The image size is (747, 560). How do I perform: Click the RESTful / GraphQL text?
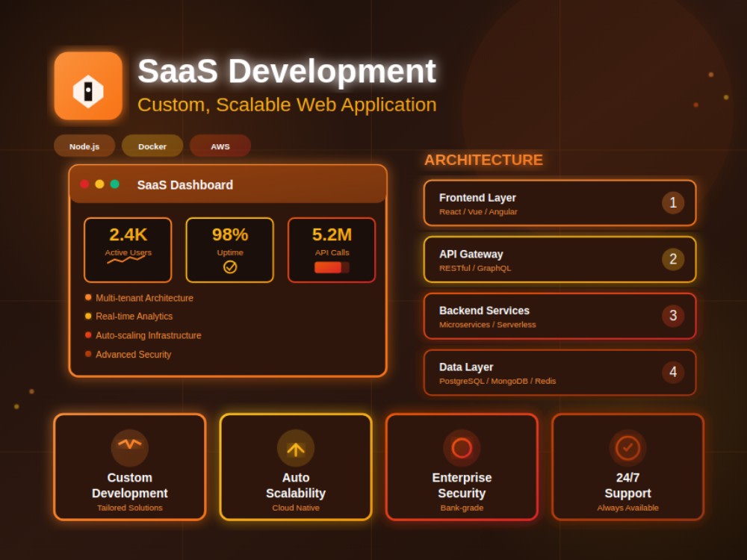click(475, 268)
